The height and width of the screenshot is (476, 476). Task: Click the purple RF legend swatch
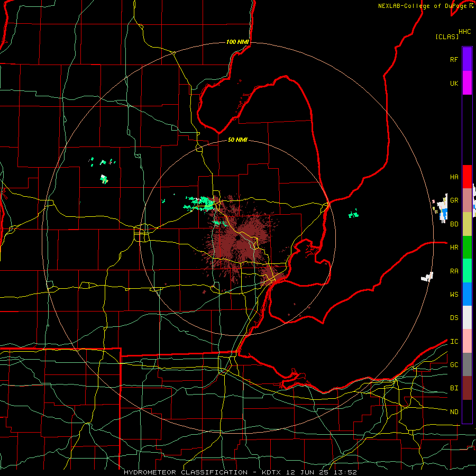(x=467, y=59)
